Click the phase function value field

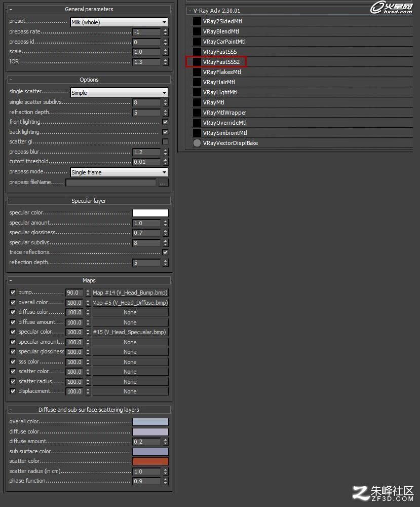tap(147, 481)
